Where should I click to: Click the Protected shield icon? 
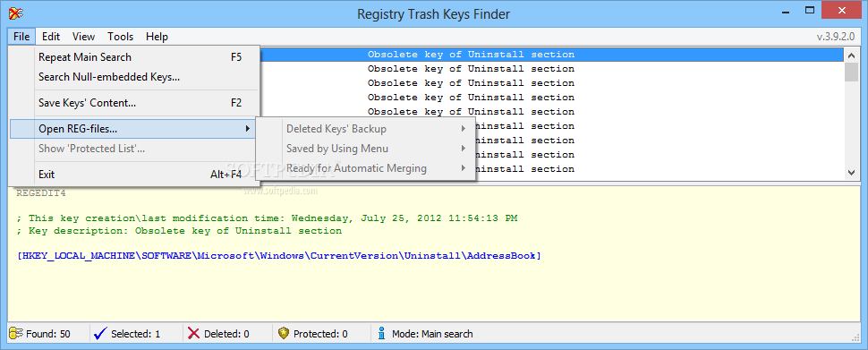click(284, 333)
